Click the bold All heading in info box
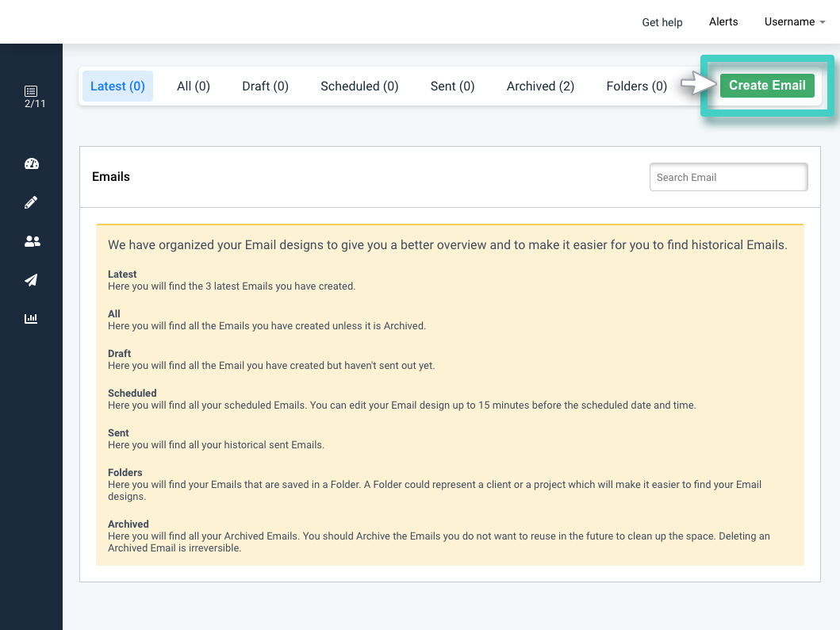This screenshot has width=840, height=630. pos(114,314)
